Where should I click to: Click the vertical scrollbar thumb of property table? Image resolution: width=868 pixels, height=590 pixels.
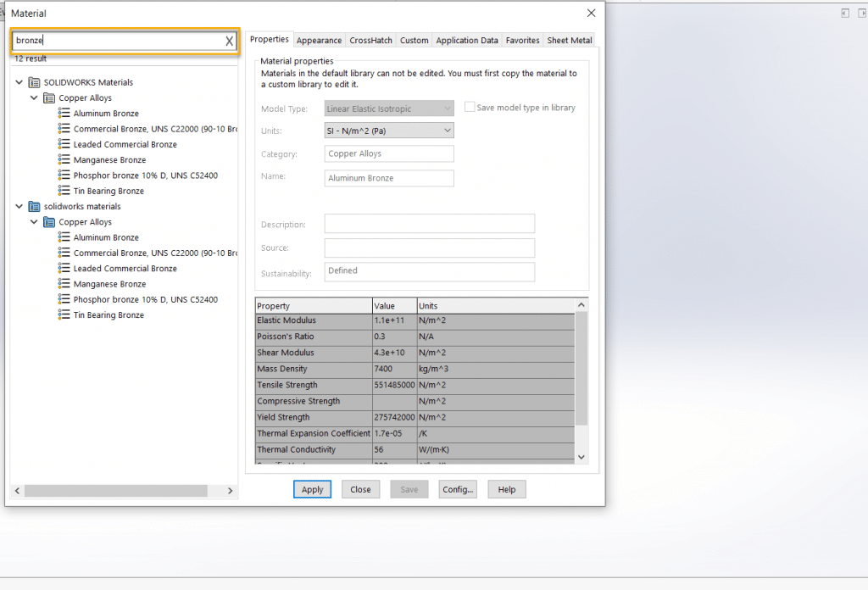[x=581, y=369]
